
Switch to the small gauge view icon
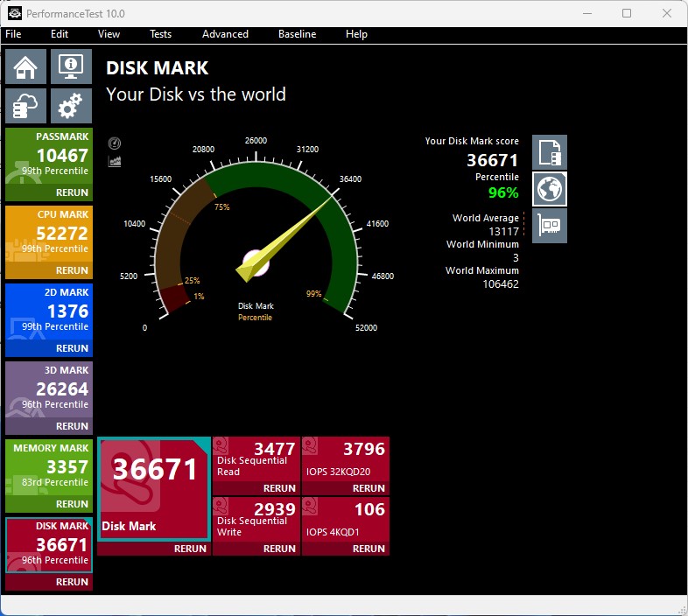(115, 143)
